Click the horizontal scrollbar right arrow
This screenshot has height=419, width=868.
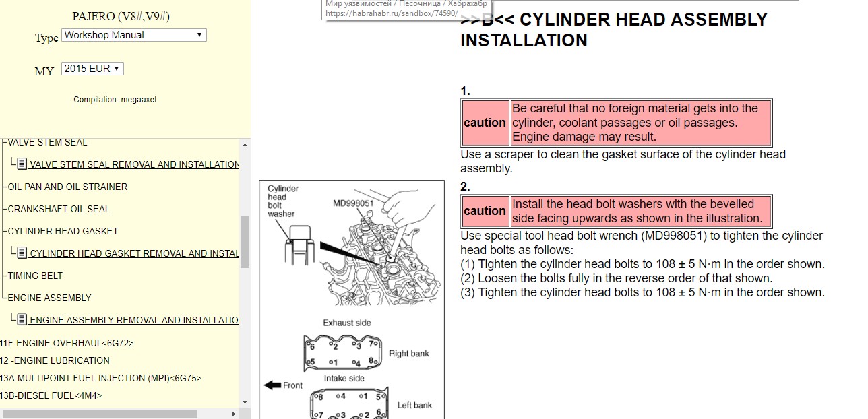click(234, 414)
